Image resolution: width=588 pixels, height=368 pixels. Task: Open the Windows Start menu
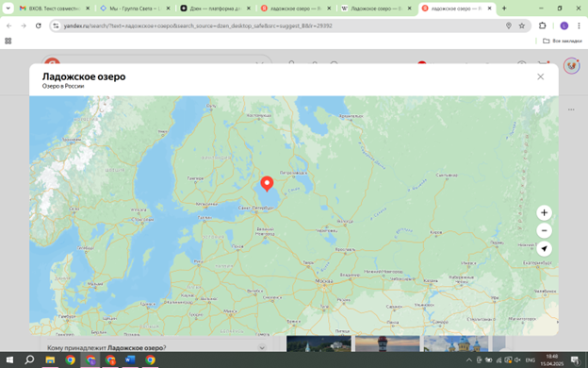[9, 360]
